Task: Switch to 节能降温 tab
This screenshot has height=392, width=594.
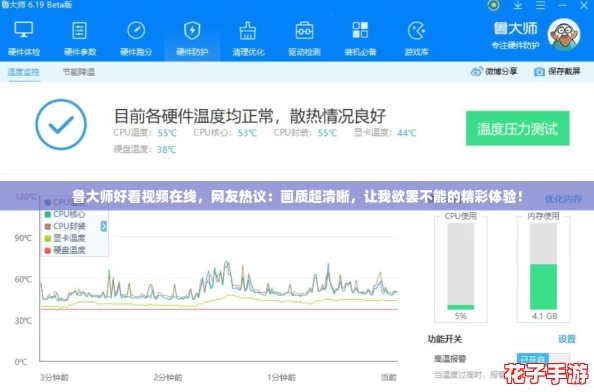Action: (78, 72)
